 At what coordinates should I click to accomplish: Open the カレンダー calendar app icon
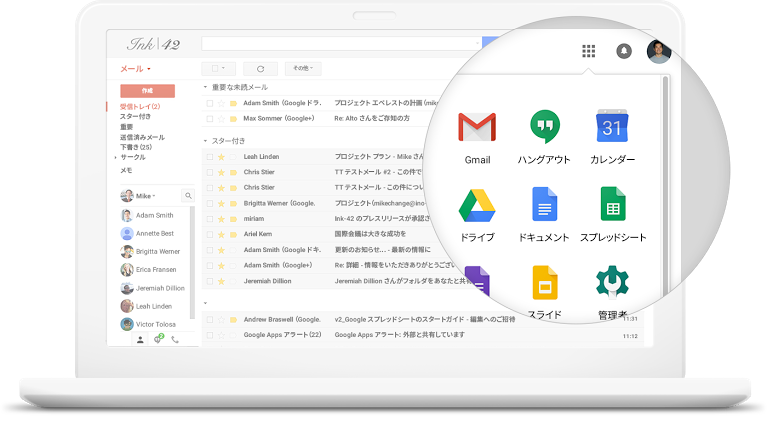point(612,126)
